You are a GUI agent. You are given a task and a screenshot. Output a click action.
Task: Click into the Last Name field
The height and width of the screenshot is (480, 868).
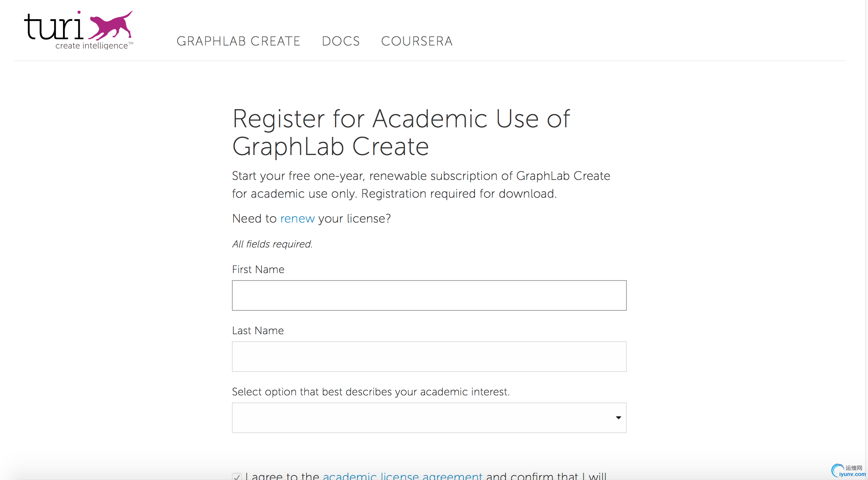429,357
